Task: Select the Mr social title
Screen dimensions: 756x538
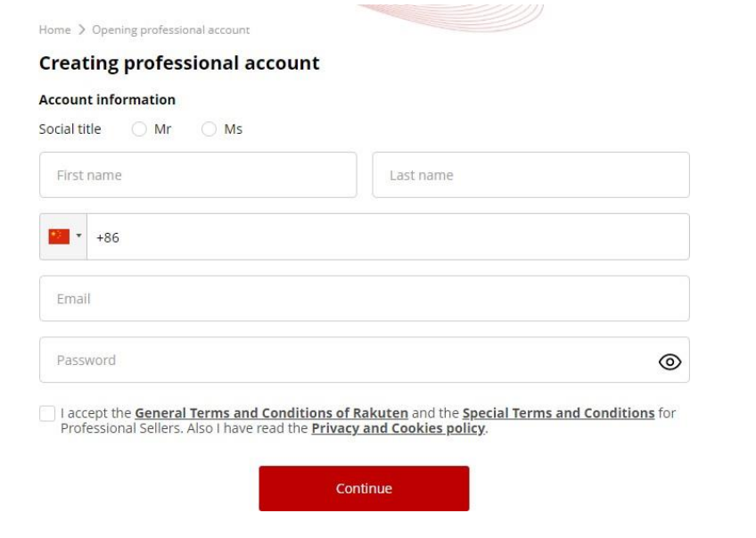Action: [139, 129]
